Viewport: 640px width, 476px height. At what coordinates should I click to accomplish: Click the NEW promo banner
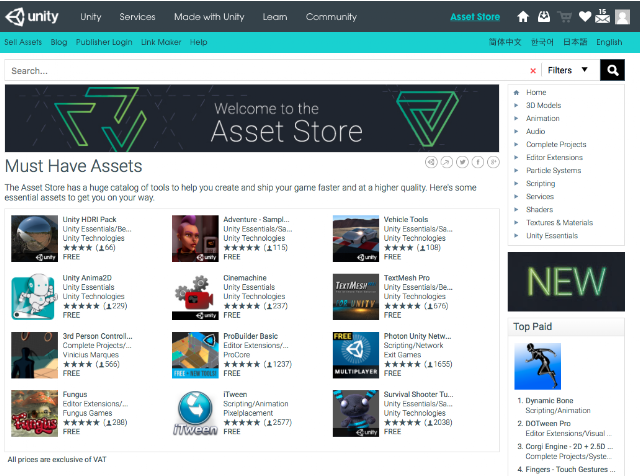point(566,282)
